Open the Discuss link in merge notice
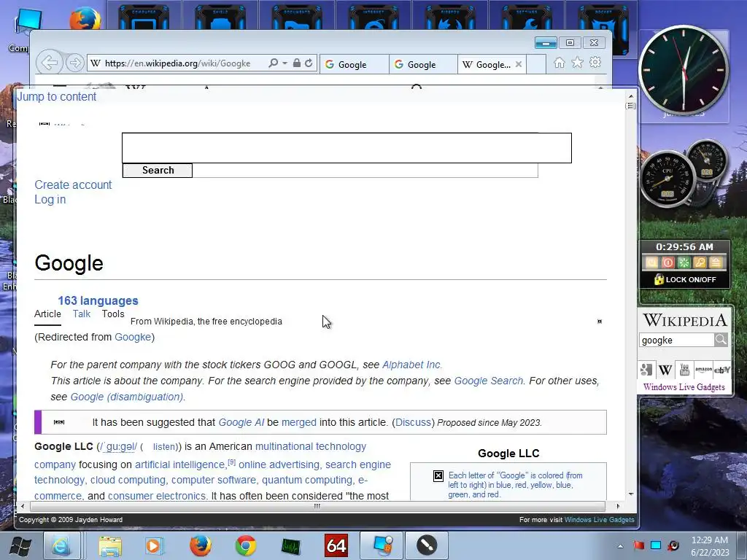Screen dimensions: 747x560 [x=413, y=422]
